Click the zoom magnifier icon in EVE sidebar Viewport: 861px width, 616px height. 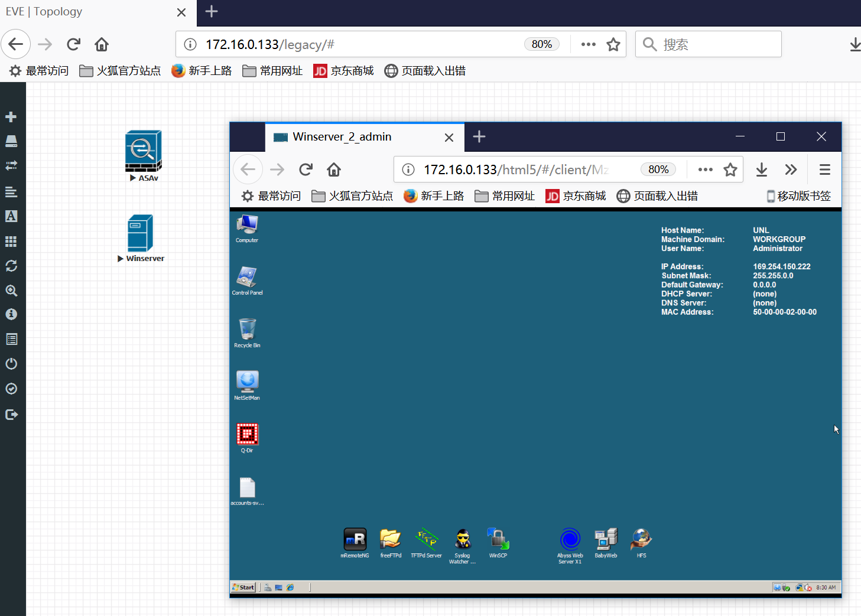11,291
